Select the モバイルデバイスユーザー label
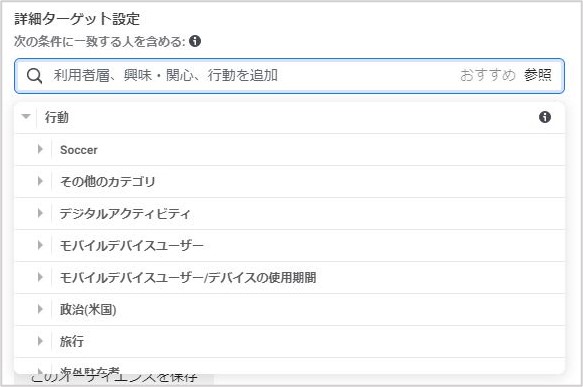Screen dimensions: 583x387 click(132, 246)
